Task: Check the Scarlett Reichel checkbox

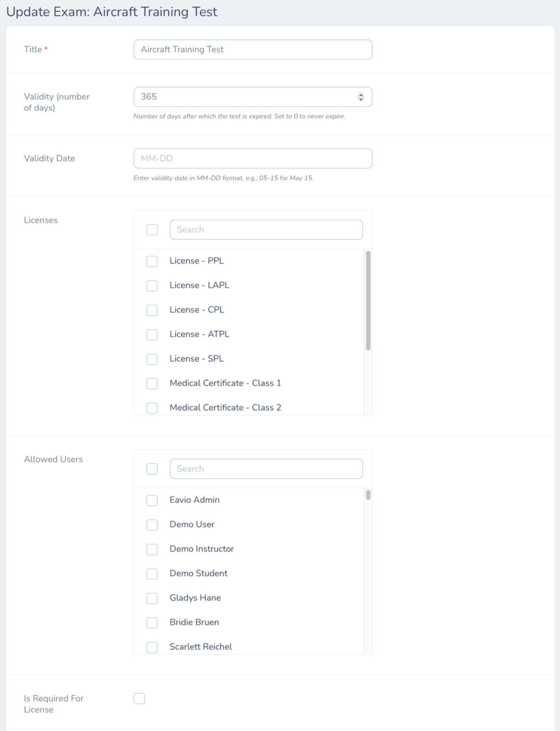Action: click(152, 647)
